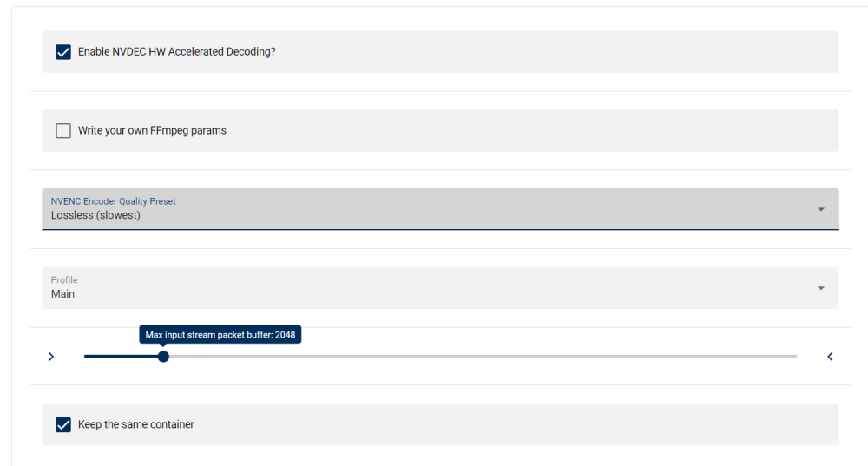Click the Keep the same container label text

tap(136, 424)
